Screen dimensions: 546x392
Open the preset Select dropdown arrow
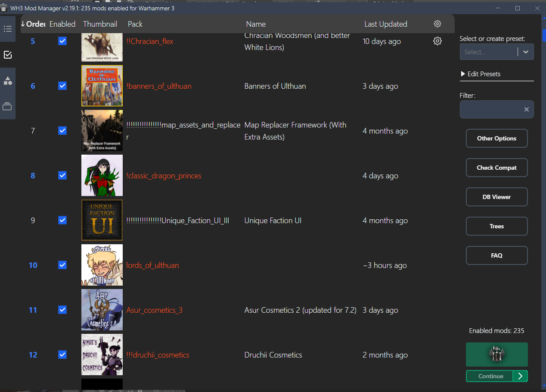526,52
